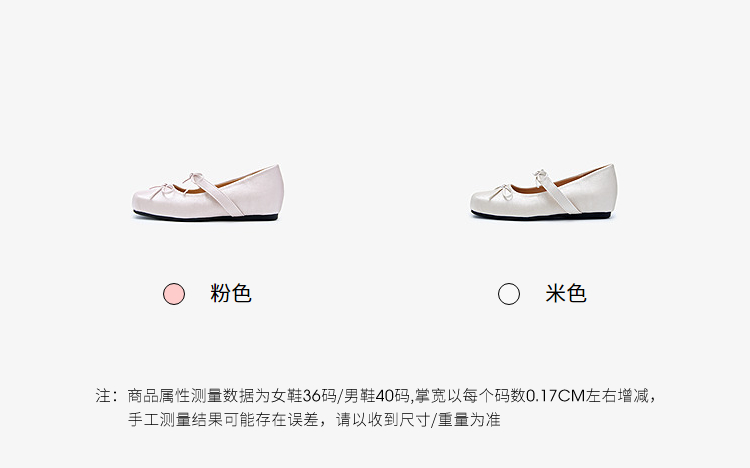The width and height of the screenshot is (750, 468).
Task: Click the toe bow on beige shoe
Action: (503, 191)
